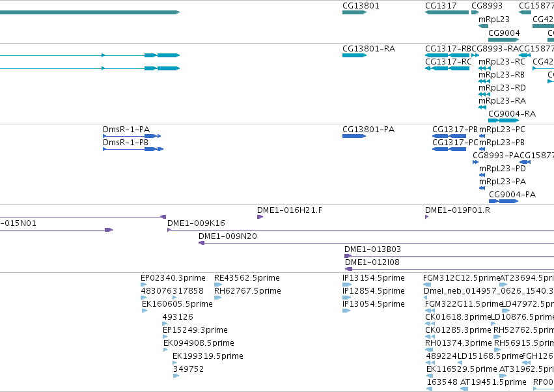The height and width of the screenshot is (392, 554).
Task: Click the RE43562.5prime EST label
Action: click(x=247, y=278)
